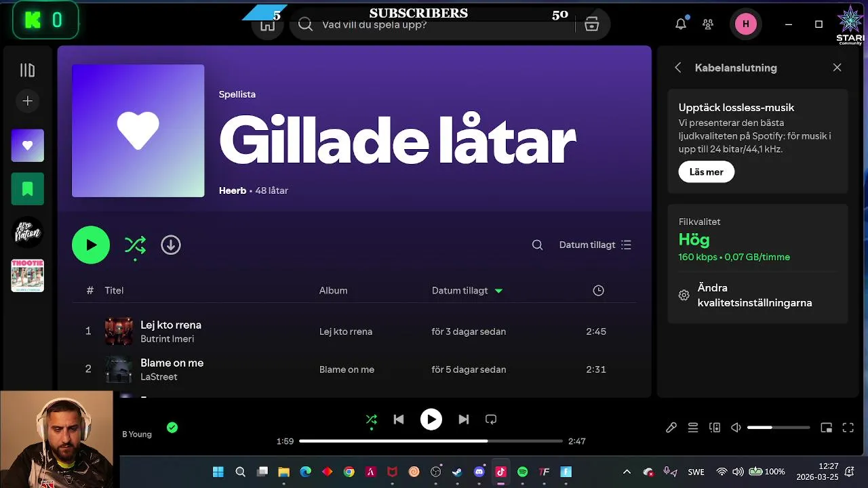Image resolution: width=868 pixels, height=488 pixels.
Task: Adjust the volume slider
Action: click(778, 428)
